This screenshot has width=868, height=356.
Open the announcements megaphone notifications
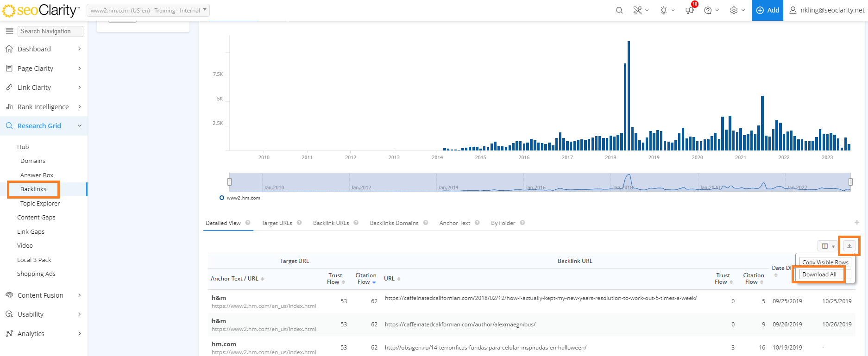690,10
